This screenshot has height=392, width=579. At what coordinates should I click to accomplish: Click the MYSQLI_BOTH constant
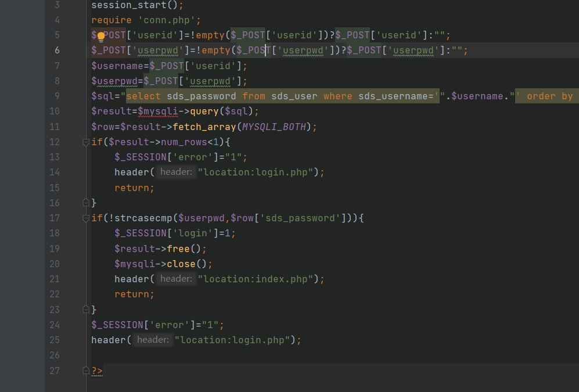pos(274,127)
